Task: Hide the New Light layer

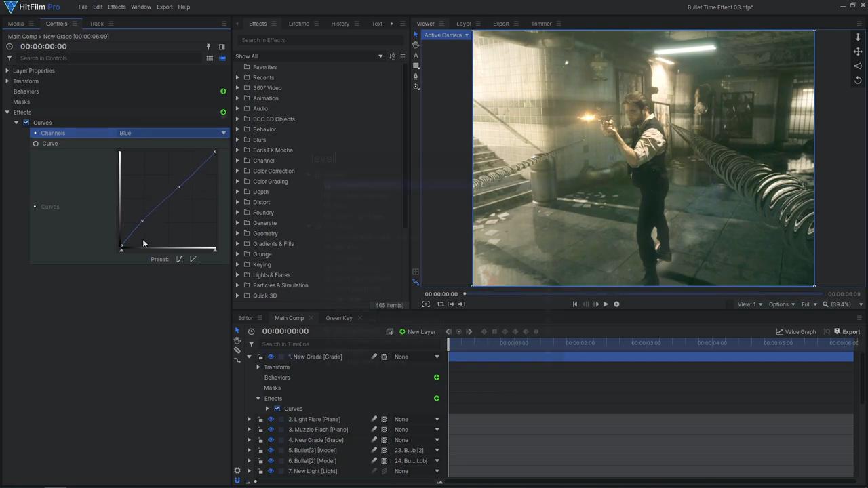Action: (x=271, y=471)
